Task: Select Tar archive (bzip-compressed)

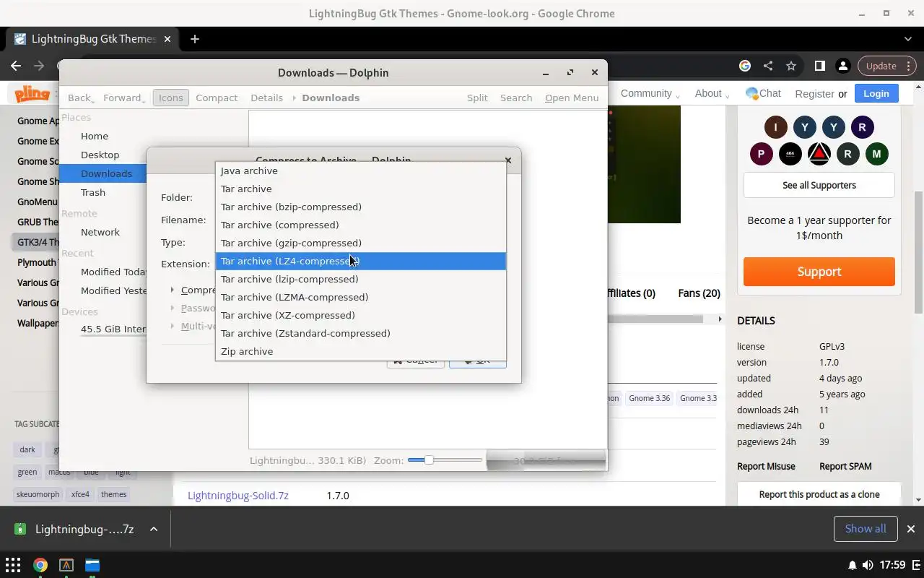Action: 361,207
